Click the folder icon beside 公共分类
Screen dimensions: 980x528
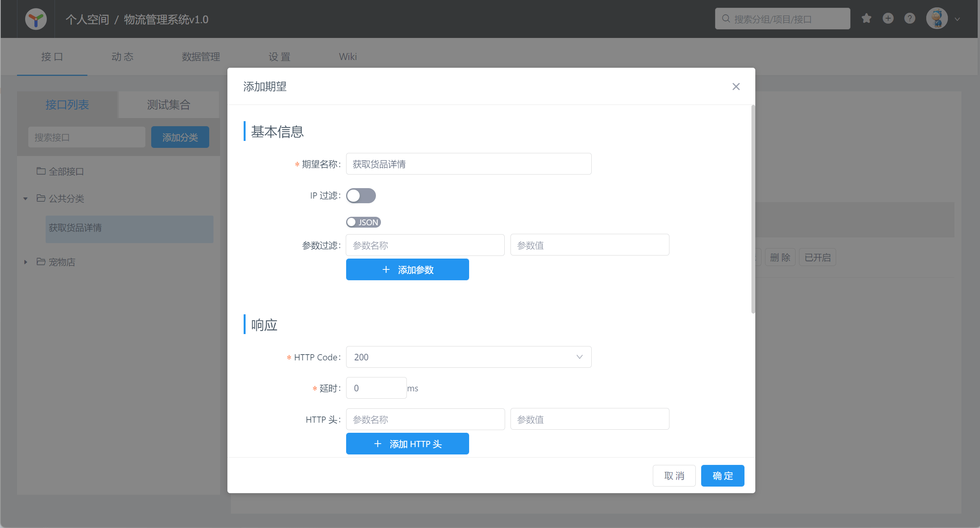(x=41, y=198)
